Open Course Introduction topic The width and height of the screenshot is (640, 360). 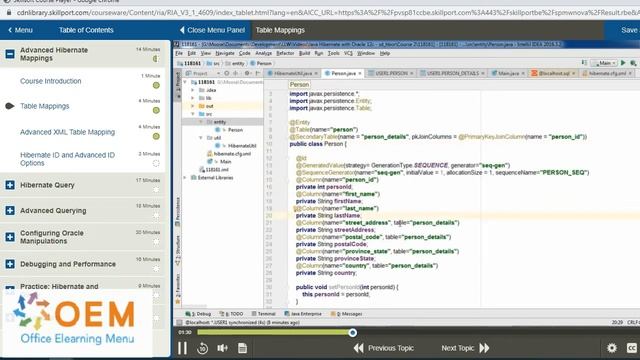[51, 81]
